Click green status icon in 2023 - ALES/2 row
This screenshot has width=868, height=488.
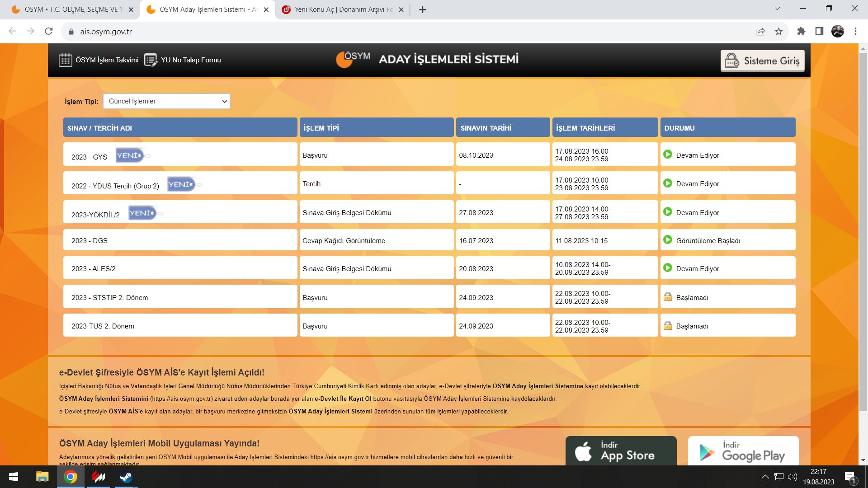click(x=668, y=268)
